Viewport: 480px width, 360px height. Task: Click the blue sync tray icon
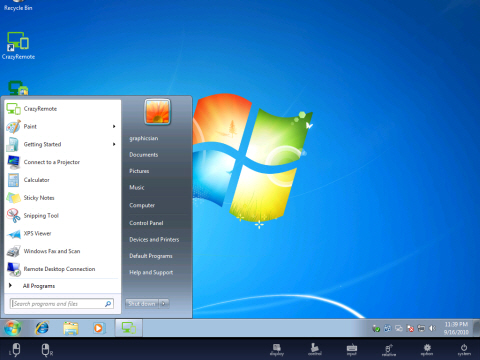click(387, 329)
